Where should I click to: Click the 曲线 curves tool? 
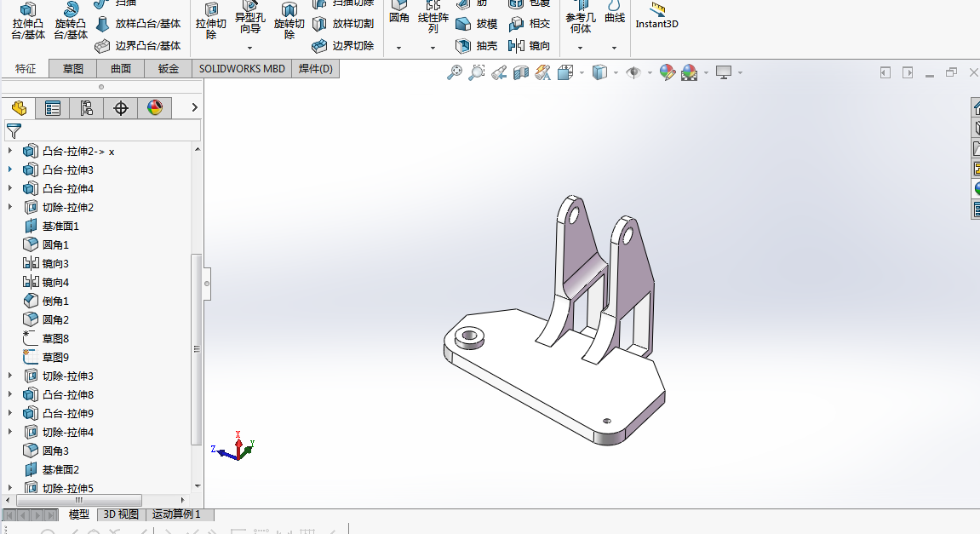point(615,13)
